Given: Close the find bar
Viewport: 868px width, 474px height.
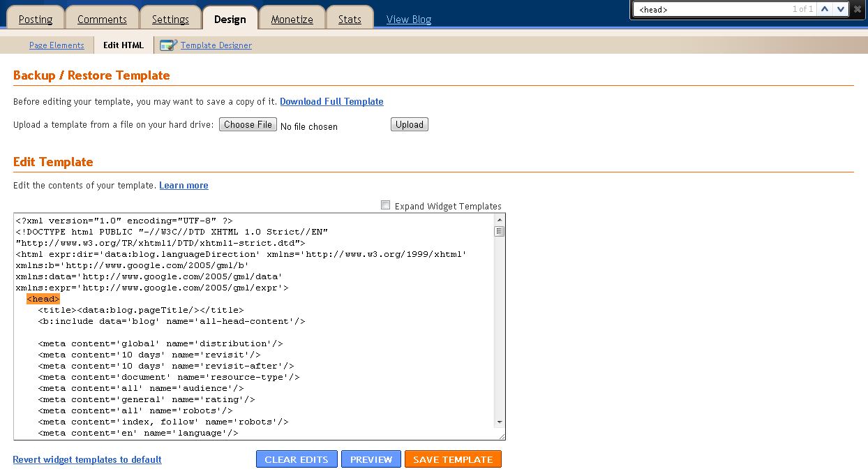Looking at the screenshot, I should tap(858, 9).
